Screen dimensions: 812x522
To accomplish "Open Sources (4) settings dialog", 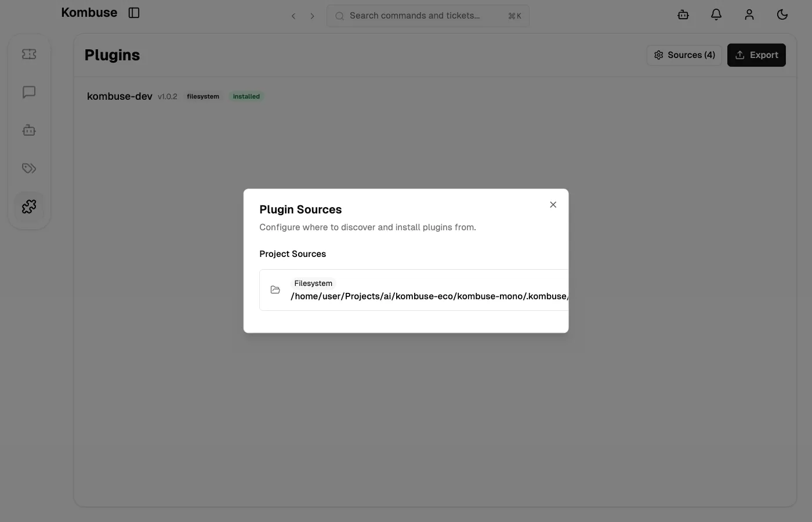I will tap(684, 55).
